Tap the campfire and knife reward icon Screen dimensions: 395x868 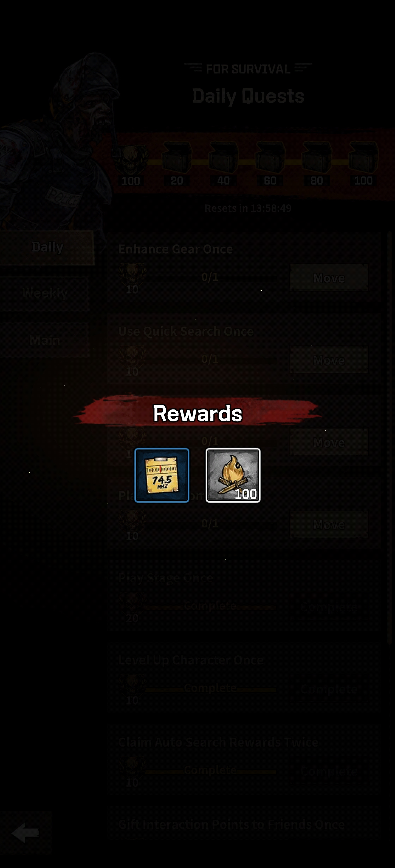coord(233,475)
